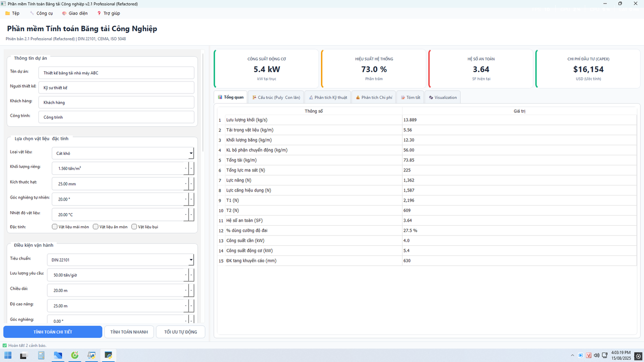This screenshot has height=362, width=644.
Task: Tick the Vật liệu ăn mòn checkbox
Action: [x=96, y=227]
